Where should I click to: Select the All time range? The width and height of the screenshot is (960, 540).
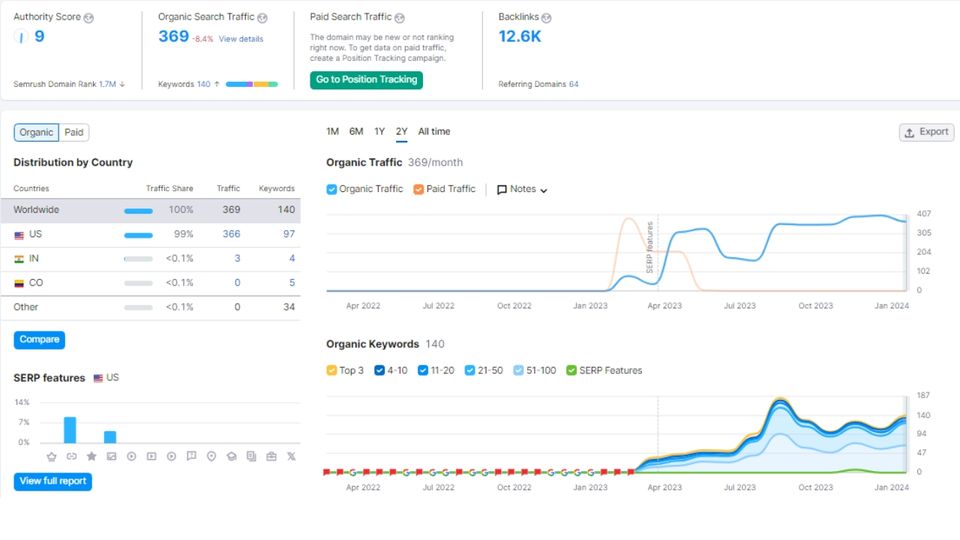click(434, 132)
